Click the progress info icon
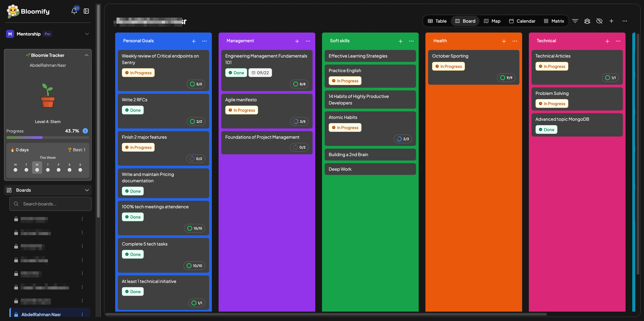 (85, 131)
